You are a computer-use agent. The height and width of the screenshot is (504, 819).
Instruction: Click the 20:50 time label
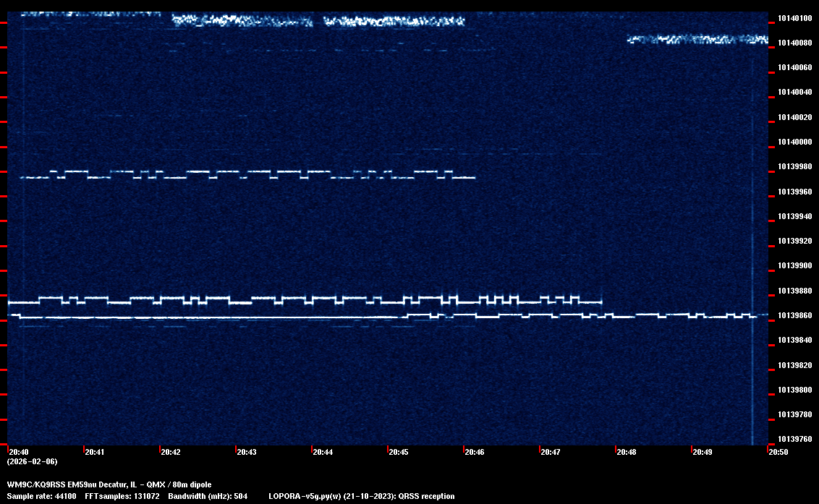[778, 452]
